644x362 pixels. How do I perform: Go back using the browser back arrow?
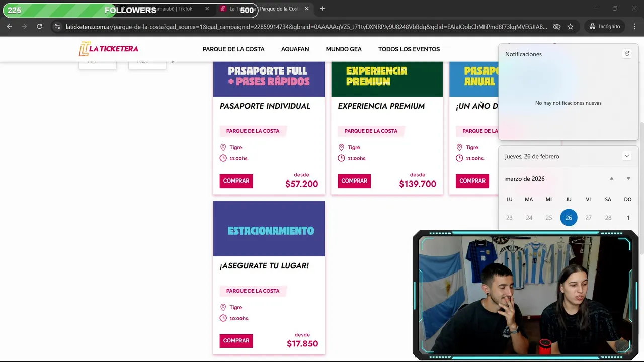point(9,26)
